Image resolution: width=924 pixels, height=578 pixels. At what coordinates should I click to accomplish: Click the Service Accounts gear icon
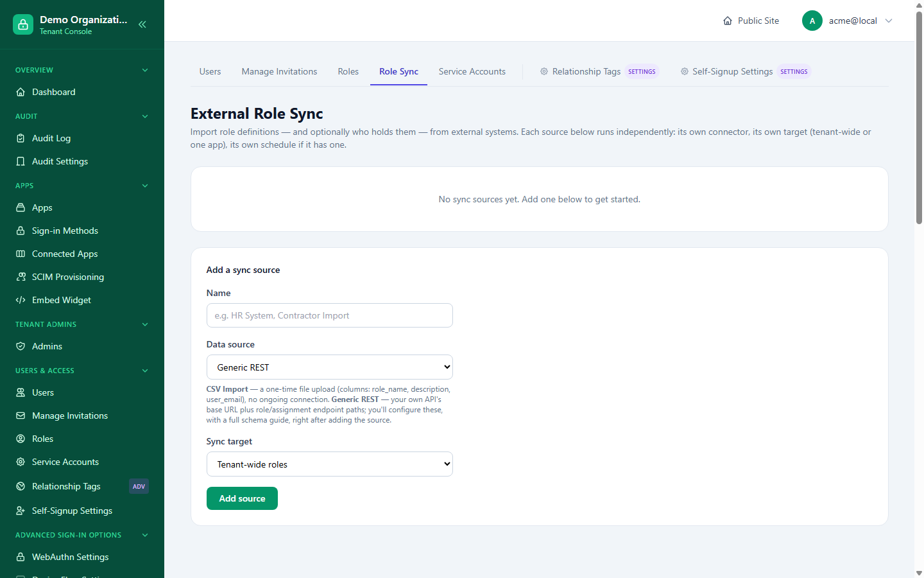[21, 462]
